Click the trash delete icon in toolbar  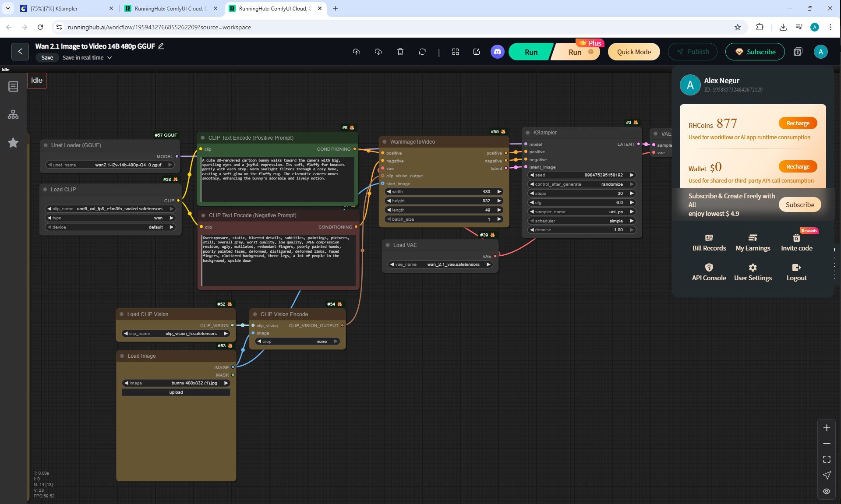pyautogui.click(x=400, y=52)
